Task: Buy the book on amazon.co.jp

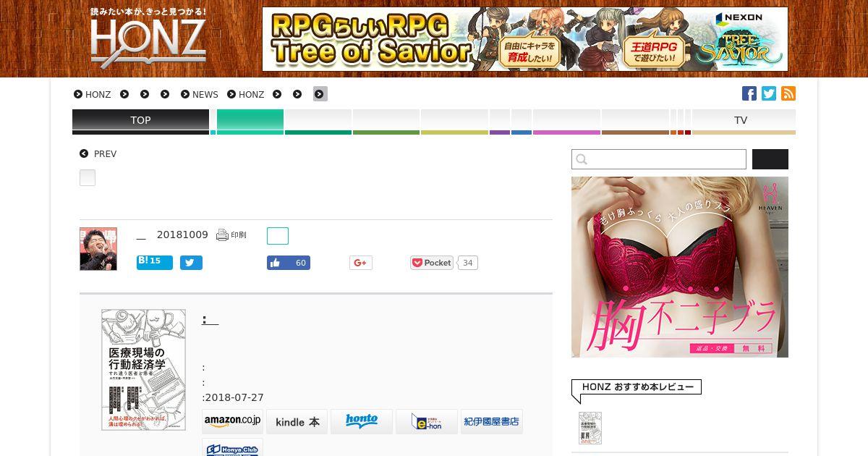Action: [x=232, y=422]
